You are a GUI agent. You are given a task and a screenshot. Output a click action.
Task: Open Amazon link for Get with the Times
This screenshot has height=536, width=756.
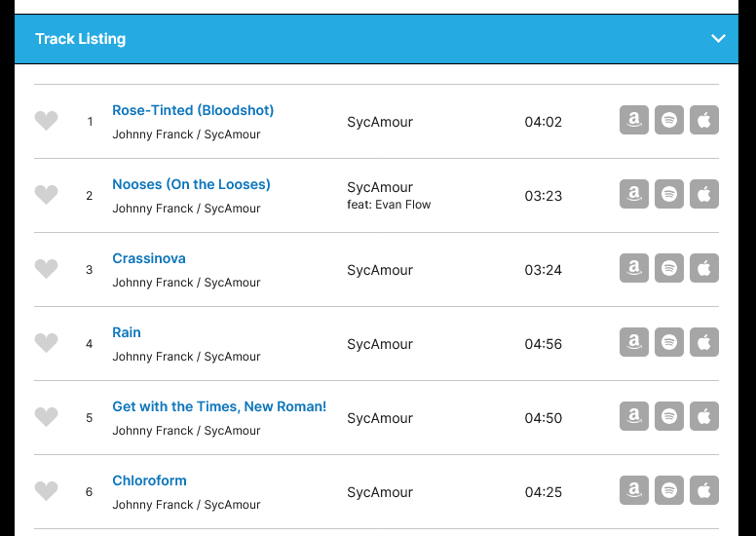point(634,417)
